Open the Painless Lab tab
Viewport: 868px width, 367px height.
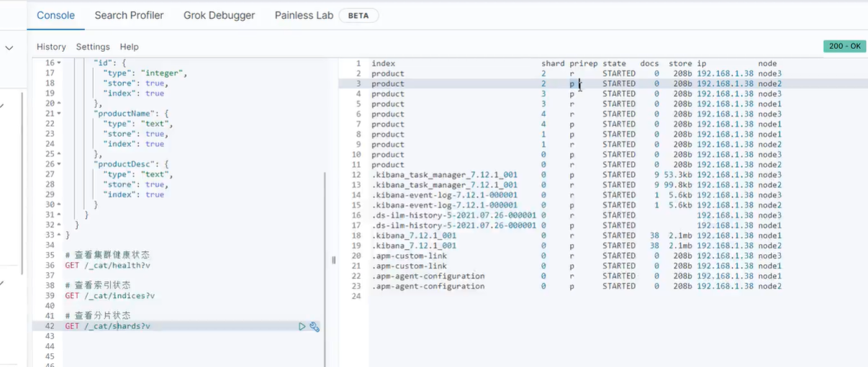pyautogui.click(x=304, y=15)
